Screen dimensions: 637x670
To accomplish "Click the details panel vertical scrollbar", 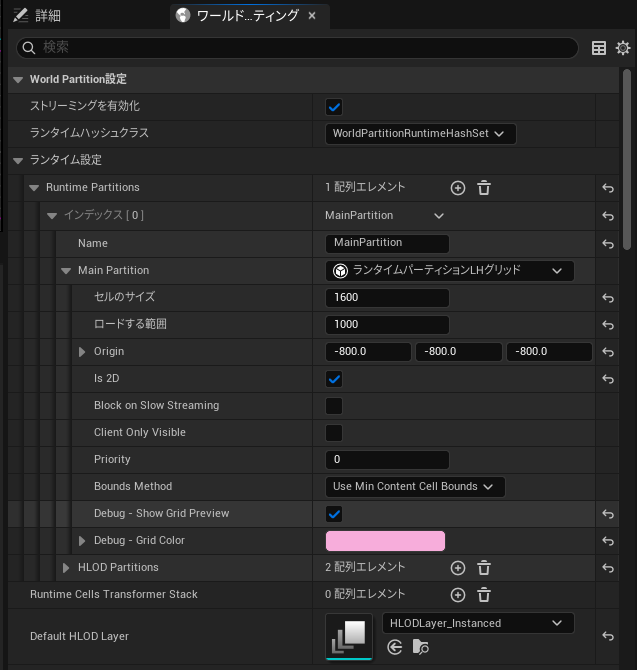I will 627,159.
